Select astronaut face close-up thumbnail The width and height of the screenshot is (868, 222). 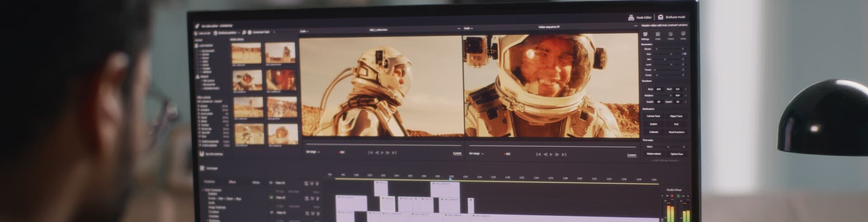pyautogui.click(x=281, y=80)
